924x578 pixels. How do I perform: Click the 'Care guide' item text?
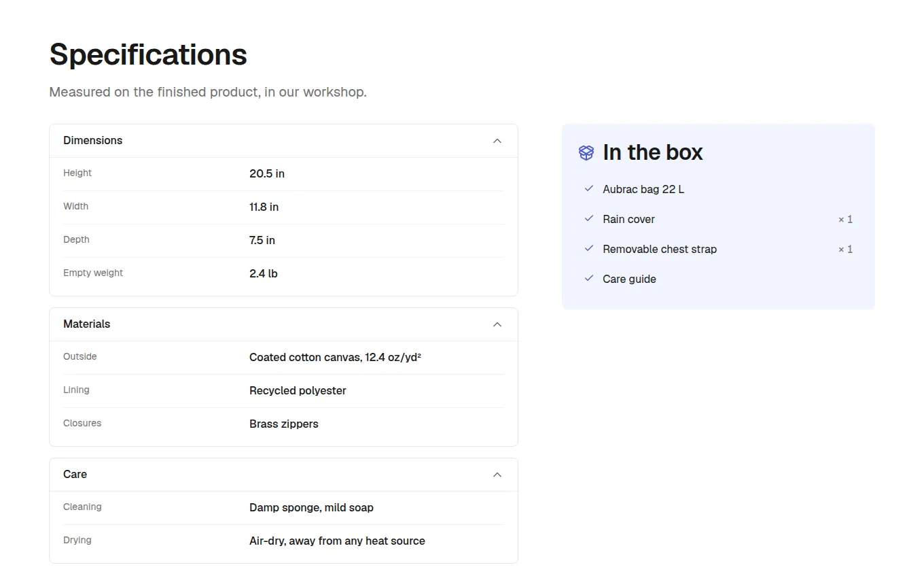629,279
